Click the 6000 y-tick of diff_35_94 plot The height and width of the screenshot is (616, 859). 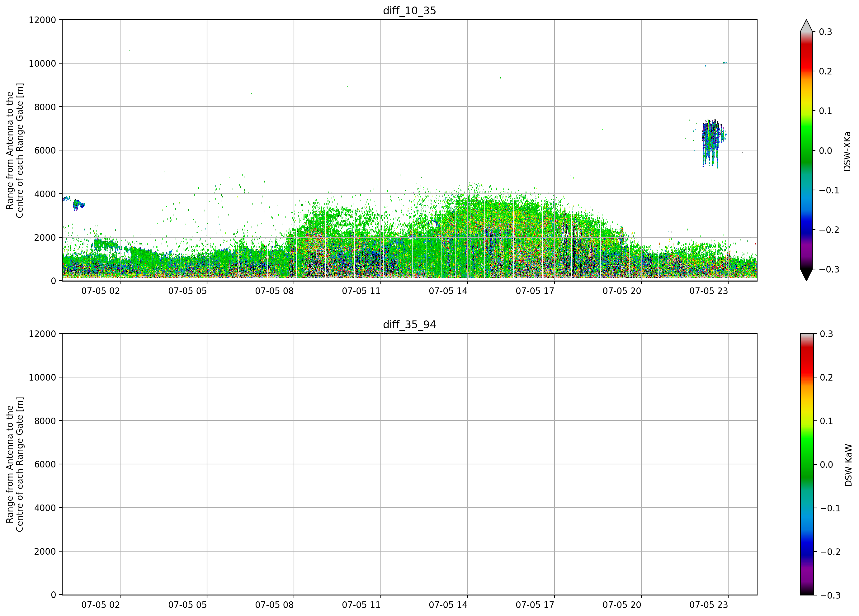point(45,464)
